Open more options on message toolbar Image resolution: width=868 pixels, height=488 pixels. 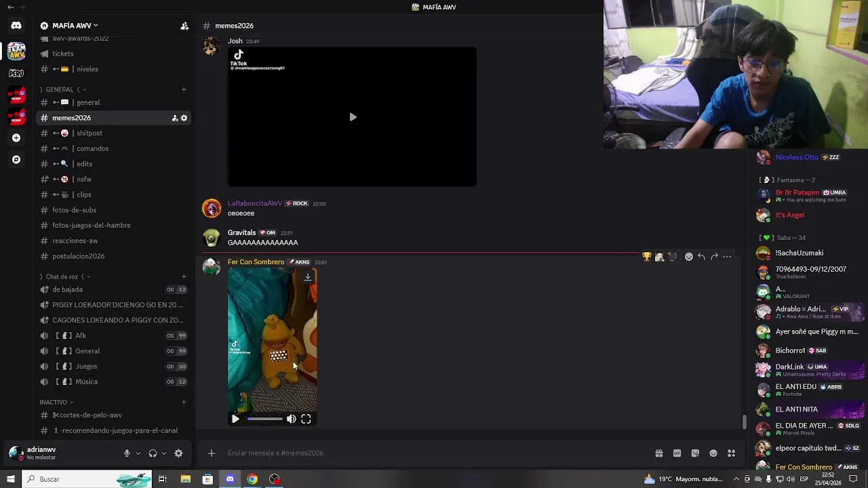coord(727,257)
